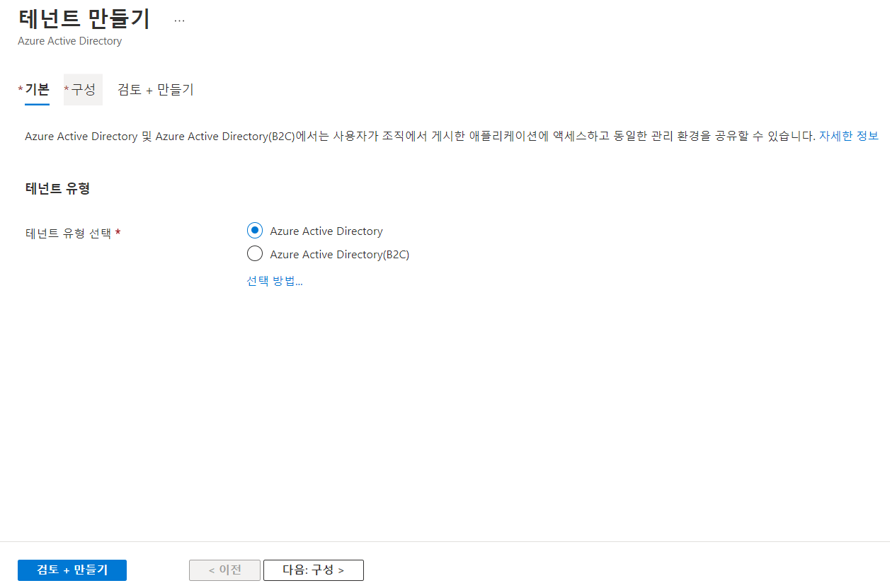Select the Azure Active Directory radio option

click(x=255, y=231)
